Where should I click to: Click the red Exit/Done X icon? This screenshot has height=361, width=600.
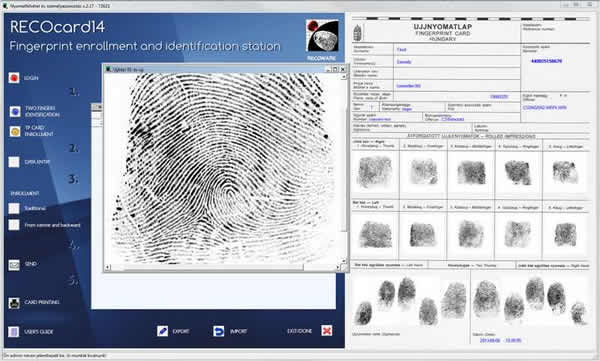pos(327,330)
